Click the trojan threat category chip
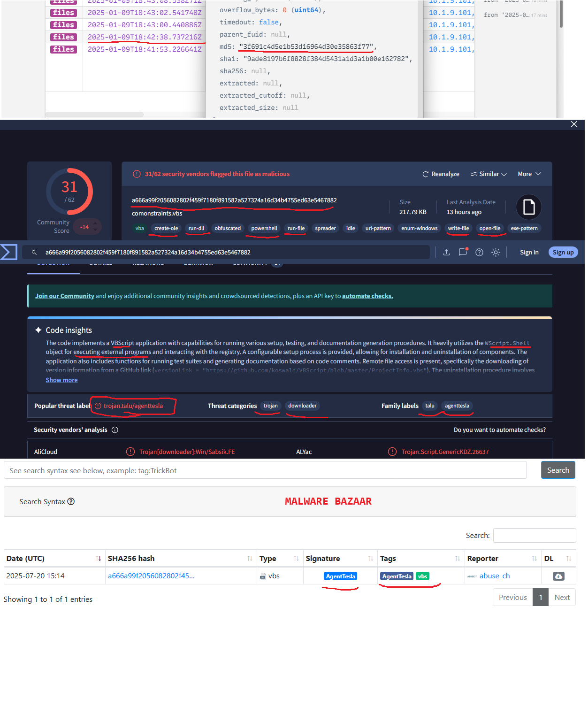The width and height of the screenshot is (588, 714). [271, 406]
